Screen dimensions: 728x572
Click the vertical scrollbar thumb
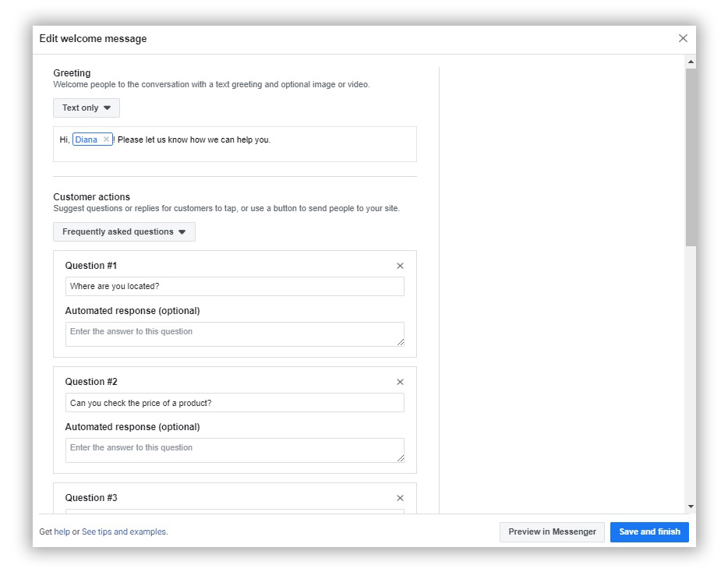[x=691, y=157]
